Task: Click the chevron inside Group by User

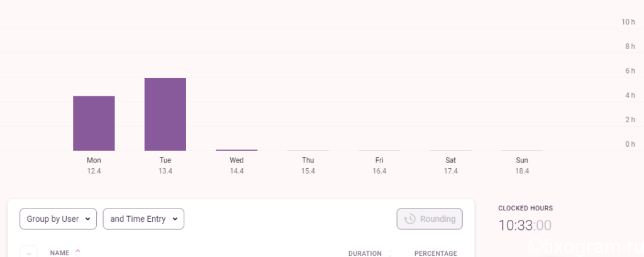Action: point(87,219)
